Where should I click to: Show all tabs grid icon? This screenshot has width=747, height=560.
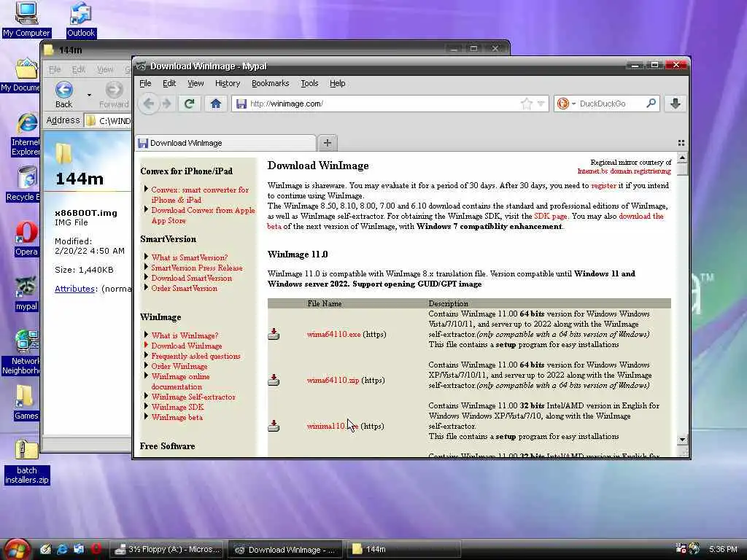(x=681, y=143)
